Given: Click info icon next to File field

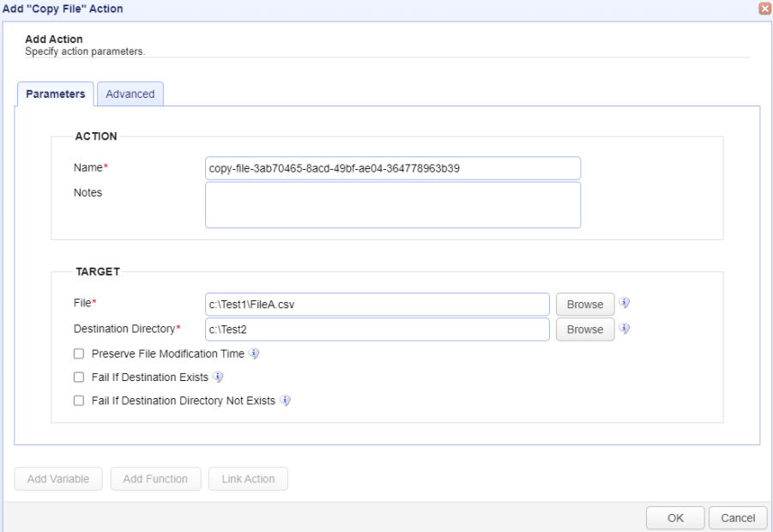Looking at the screenshot, I should (624, 303).
